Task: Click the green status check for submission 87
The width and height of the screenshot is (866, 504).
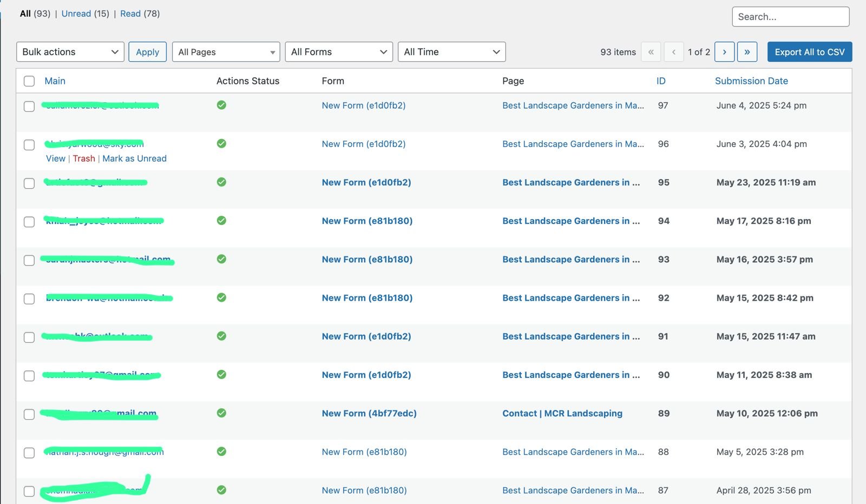Action: pyautogui.click(x=221, y=489)
